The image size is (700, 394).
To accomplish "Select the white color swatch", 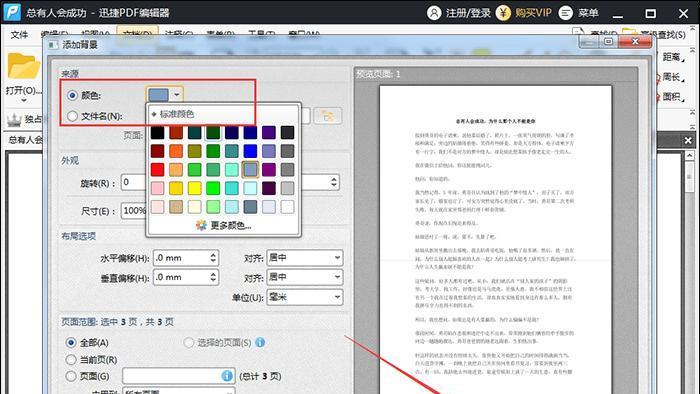I will 288,207.
